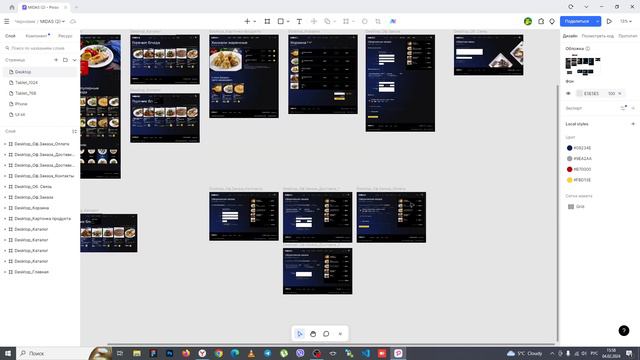Select the dark navy #0B234E color style
Screen dimensions: 640x360
(579, 148)
